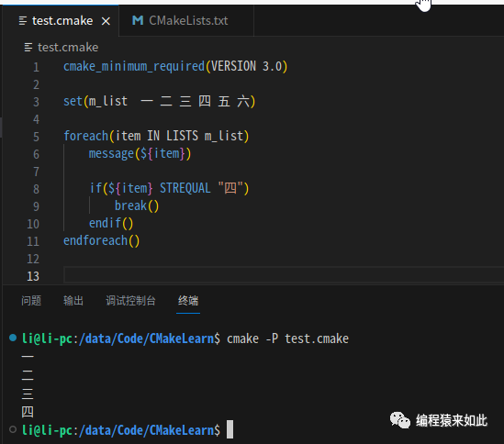Click 'cmake_minimum_required' in line 1
The width and height of the screenshot is (504, 444).
pyautogui.click(x=134, y=66)
